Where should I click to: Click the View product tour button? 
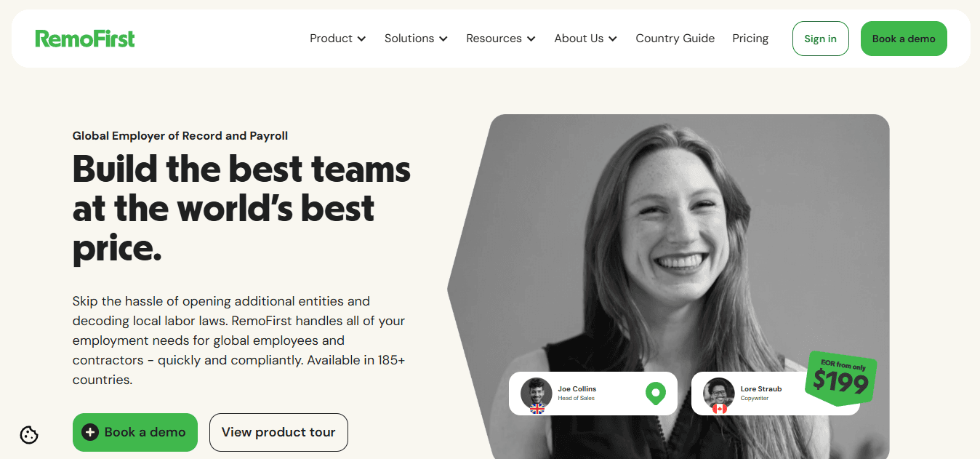click(278, 432)
